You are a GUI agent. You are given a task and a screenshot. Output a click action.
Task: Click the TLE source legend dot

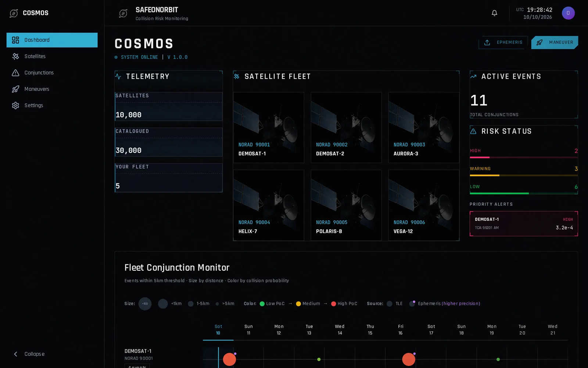[x=390, y=304]
